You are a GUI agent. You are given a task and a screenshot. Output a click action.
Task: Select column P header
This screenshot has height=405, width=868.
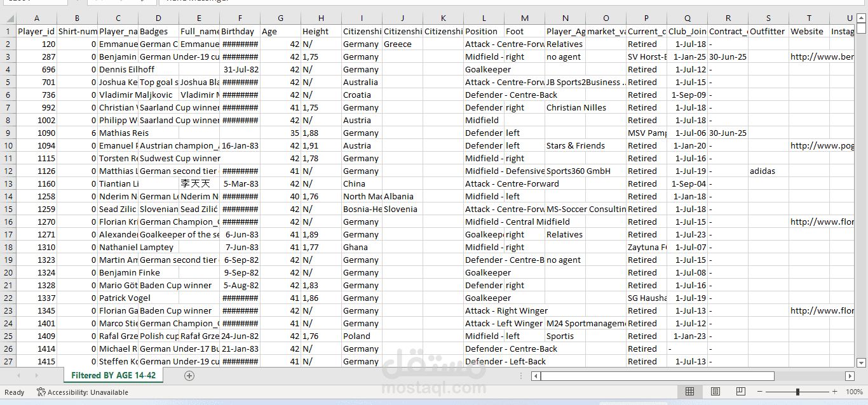[x=647, y=18]
